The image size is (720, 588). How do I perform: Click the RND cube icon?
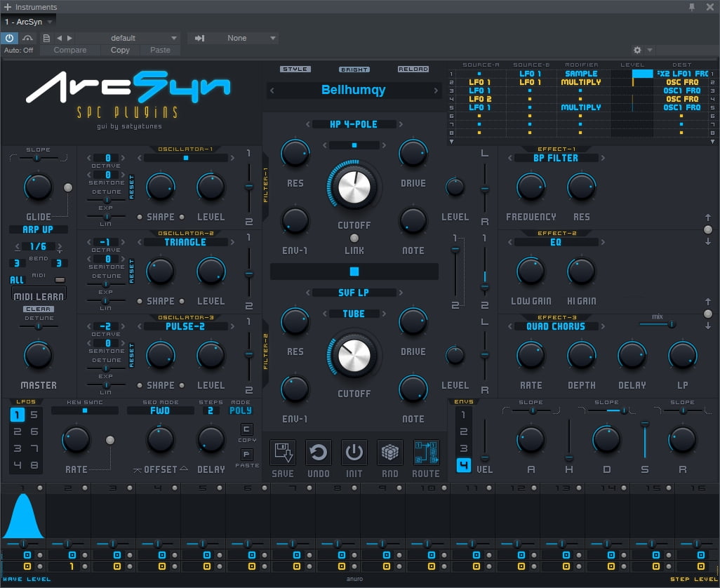coord(390,452)
